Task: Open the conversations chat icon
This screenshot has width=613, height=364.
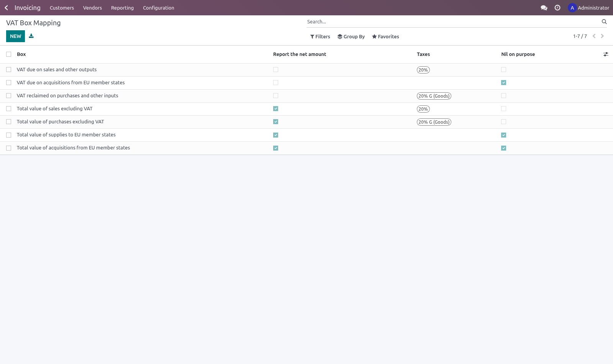Action: coord(544,8)
